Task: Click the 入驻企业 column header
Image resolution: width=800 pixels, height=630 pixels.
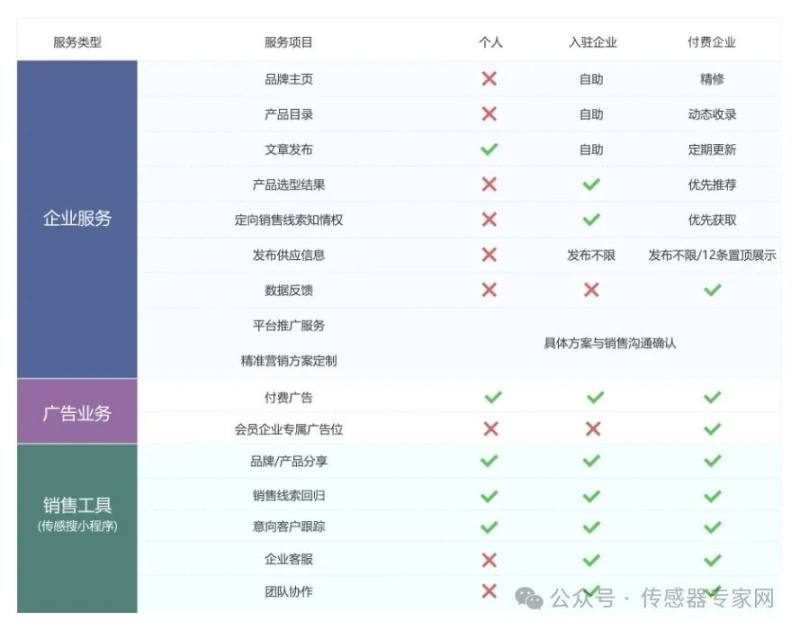Action: click(x=593, y=42)
